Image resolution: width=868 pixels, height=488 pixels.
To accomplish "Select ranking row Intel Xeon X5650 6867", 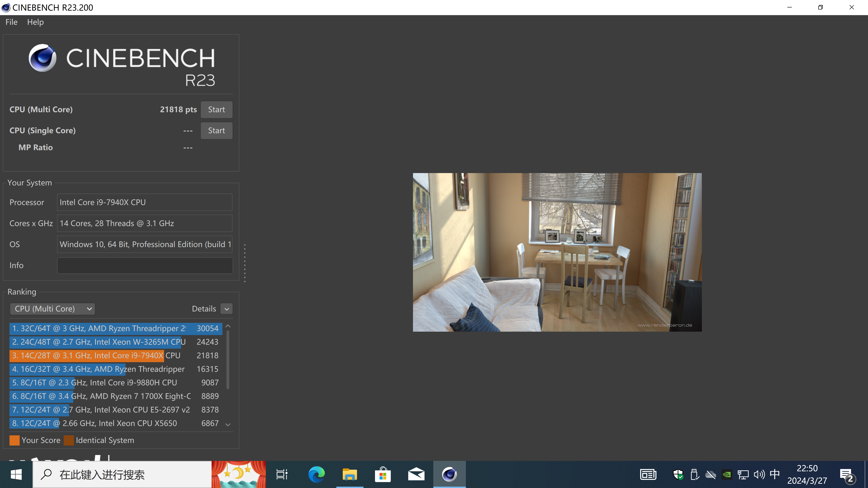I will [x=116, y=423].
